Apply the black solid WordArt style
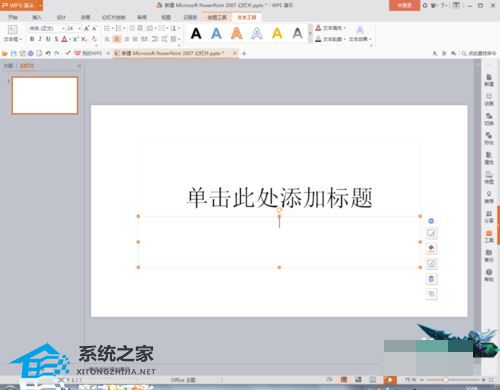The height and width of the screenshot is (390, 500). 196,33
